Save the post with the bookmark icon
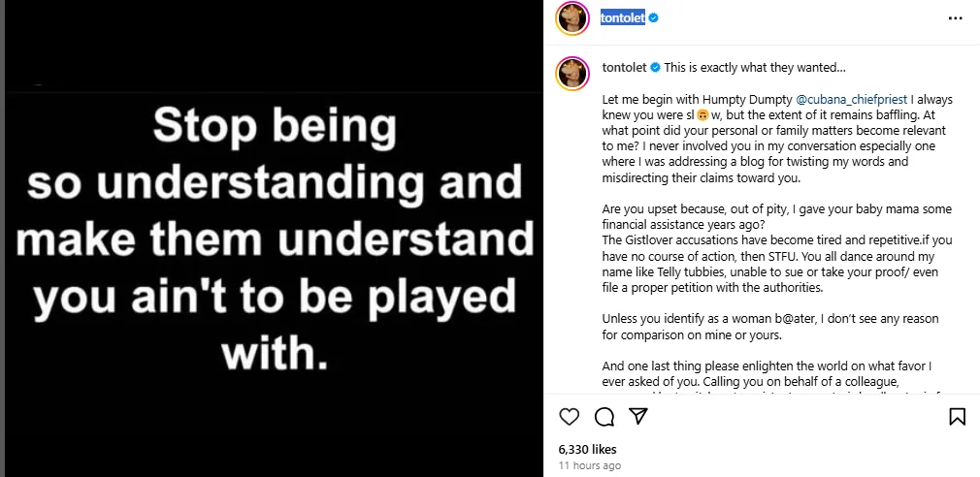The width and height of the screenshot is (980, 477). click(957, 417)
